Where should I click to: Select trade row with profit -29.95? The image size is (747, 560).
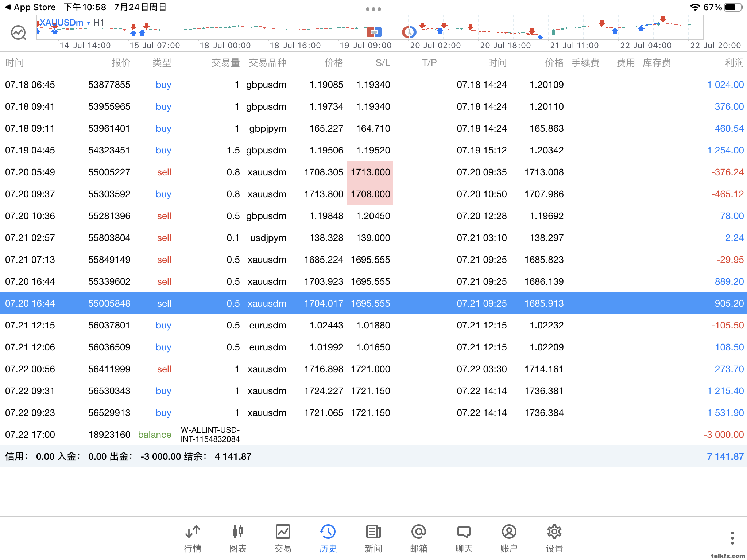[373, 260]
